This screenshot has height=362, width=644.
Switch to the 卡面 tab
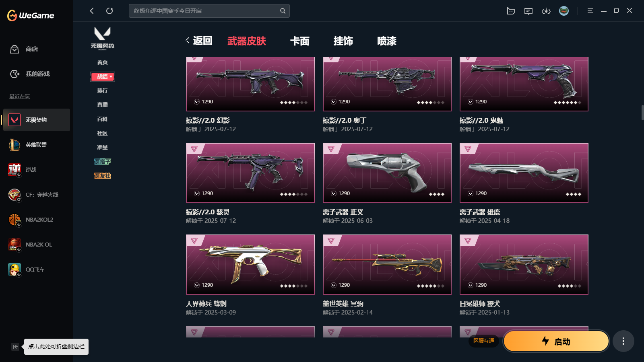click(x=300, y=41)
